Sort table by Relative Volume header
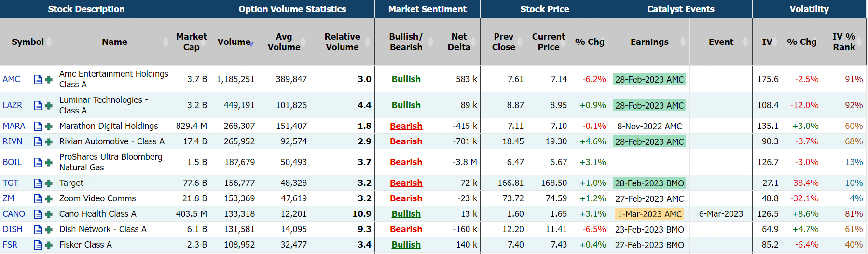The width and height of the screenshot is (868, 254). (x=342, y=42)
